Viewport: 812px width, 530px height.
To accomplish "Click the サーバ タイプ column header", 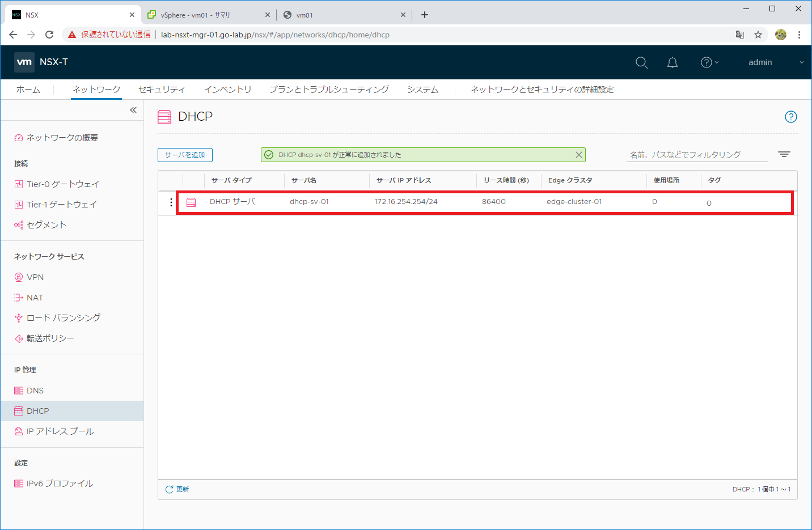I will [231, 180].
